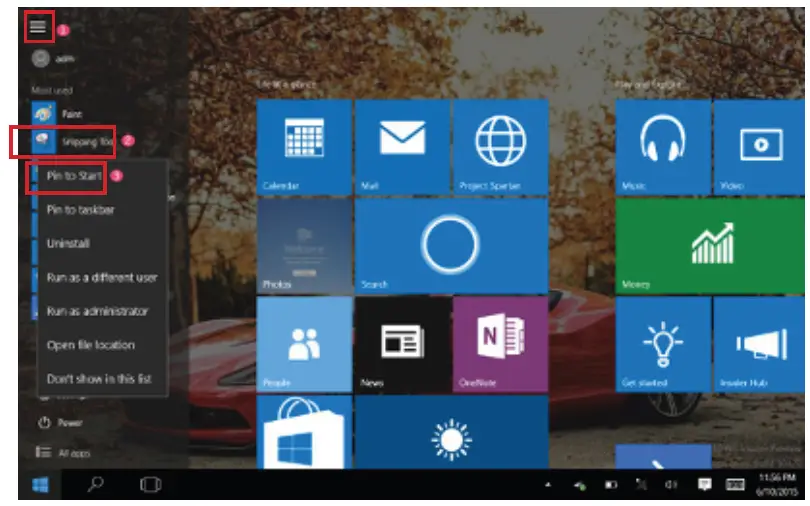Image resolution: width=810 pixels, height=506 pixels.
Task: Select Snipping Tool in Most used list
Action: [x=72, y=141]
